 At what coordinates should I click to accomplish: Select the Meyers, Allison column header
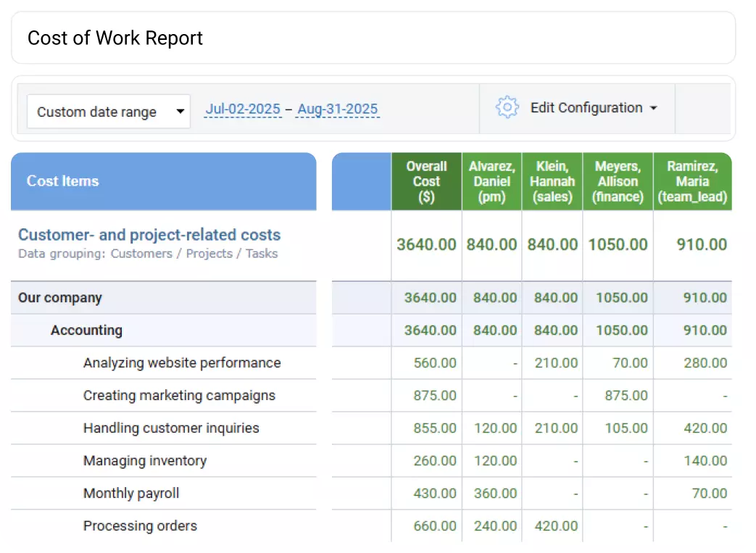(618, 181)
